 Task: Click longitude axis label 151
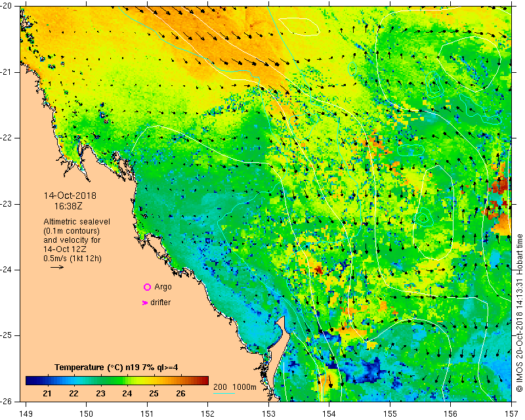pyautogui.click(x=147, y=413)
